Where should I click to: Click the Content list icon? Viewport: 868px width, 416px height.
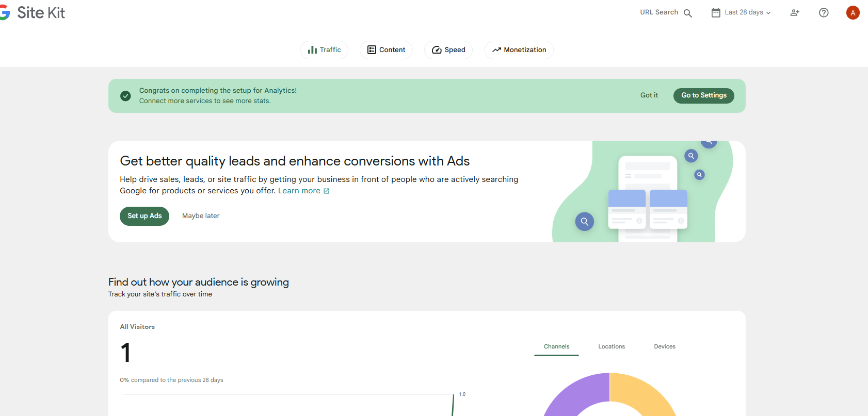[372, 50]
